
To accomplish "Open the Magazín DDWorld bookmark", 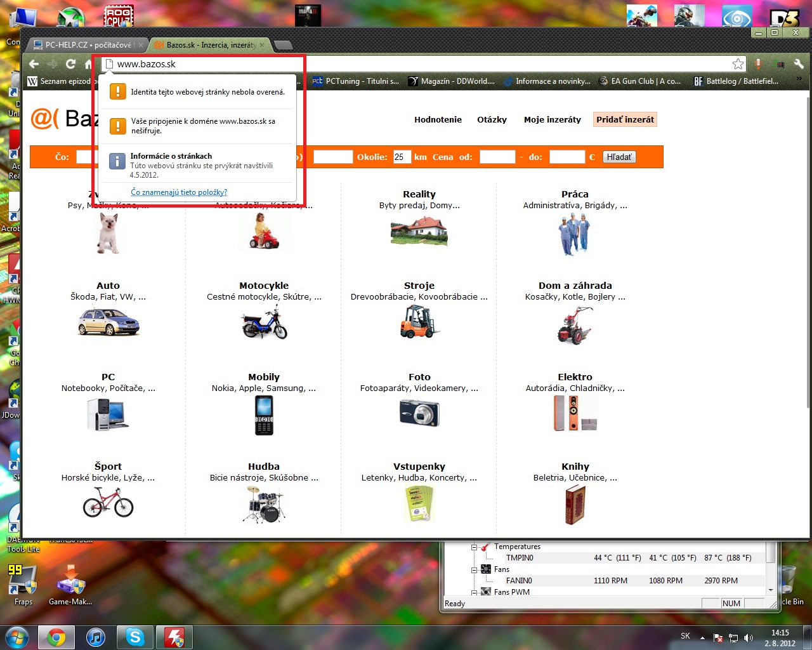I will (452, 81).
